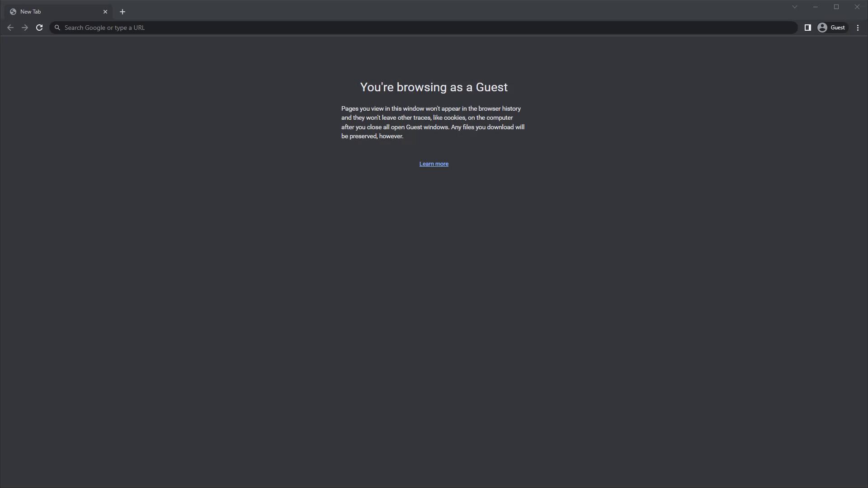This screenshot has height=488, width=868.
Task: Click the globe favicon on the New Tab
Action: [13, 12]
